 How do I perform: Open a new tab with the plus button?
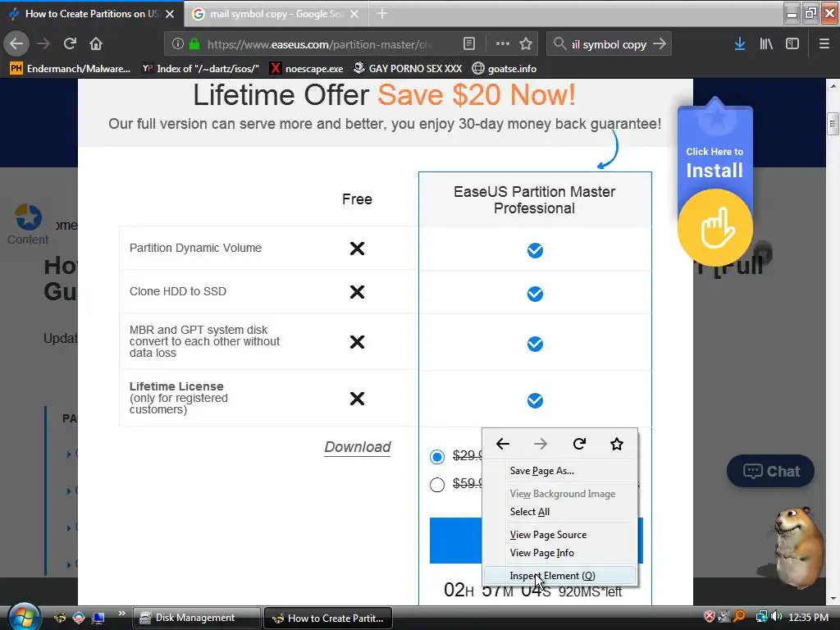382,14
